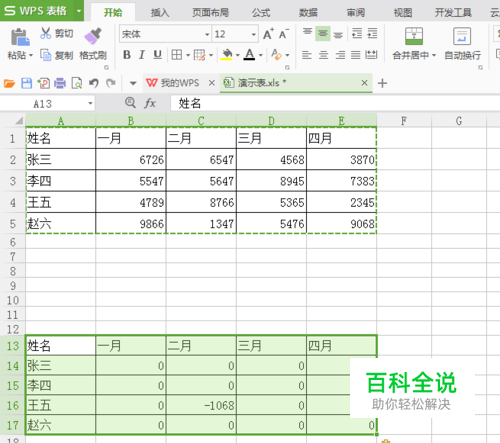Click the fill color bucket icon
Image resolution: width=500 pixels, height=443 pixels.
coord(227,55)
